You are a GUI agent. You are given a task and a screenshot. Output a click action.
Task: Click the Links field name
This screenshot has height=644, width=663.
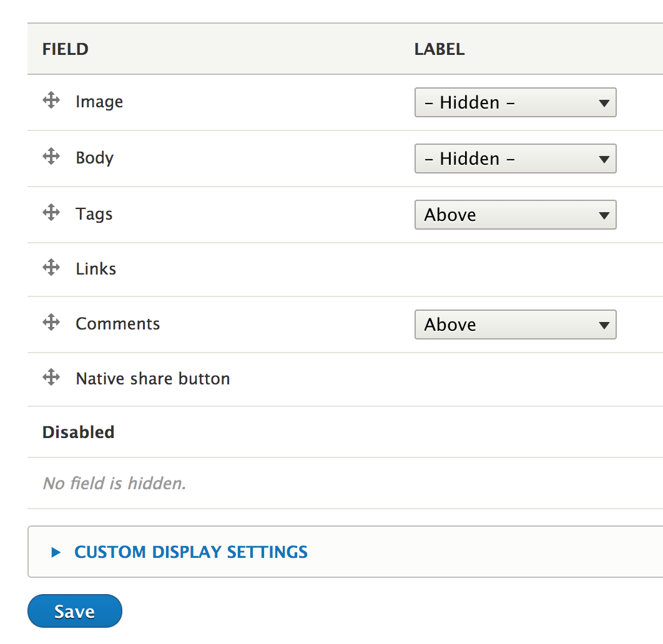[96, 268]
